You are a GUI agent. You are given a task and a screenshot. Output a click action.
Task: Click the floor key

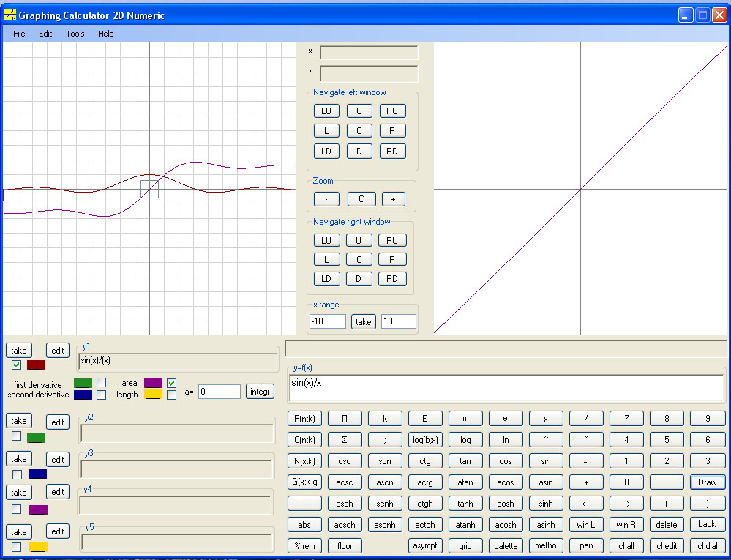click(345, 545)
